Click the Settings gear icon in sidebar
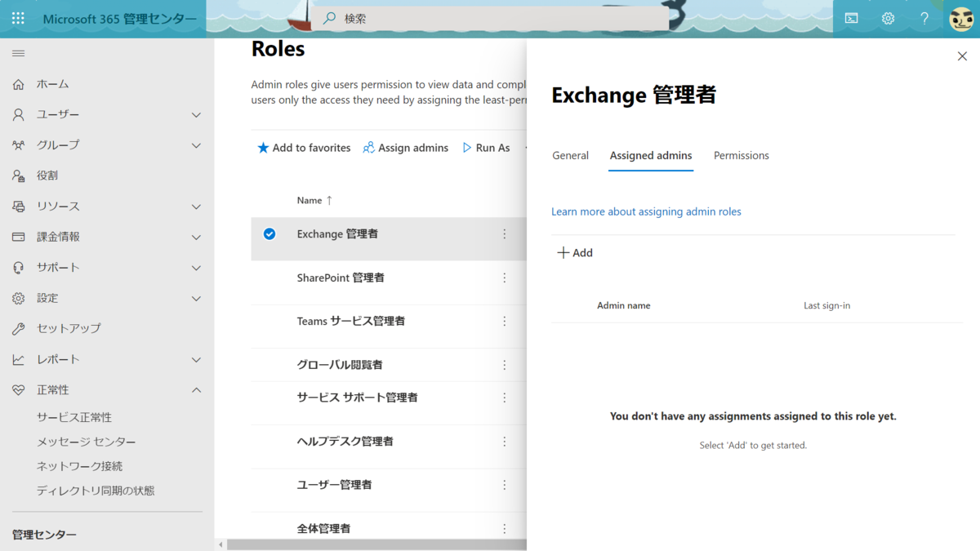 pos(18,298)
